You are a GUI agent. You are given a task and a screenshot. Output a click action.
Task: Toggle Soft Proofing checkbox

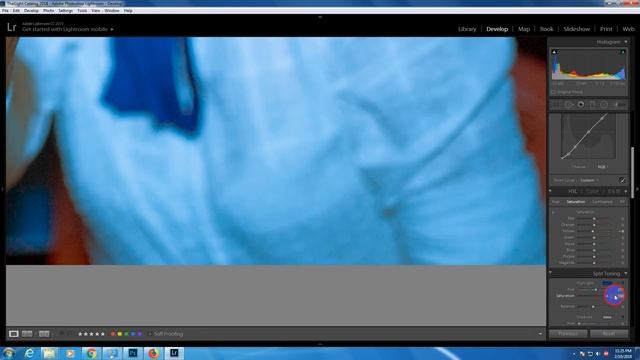coord(150,334)
